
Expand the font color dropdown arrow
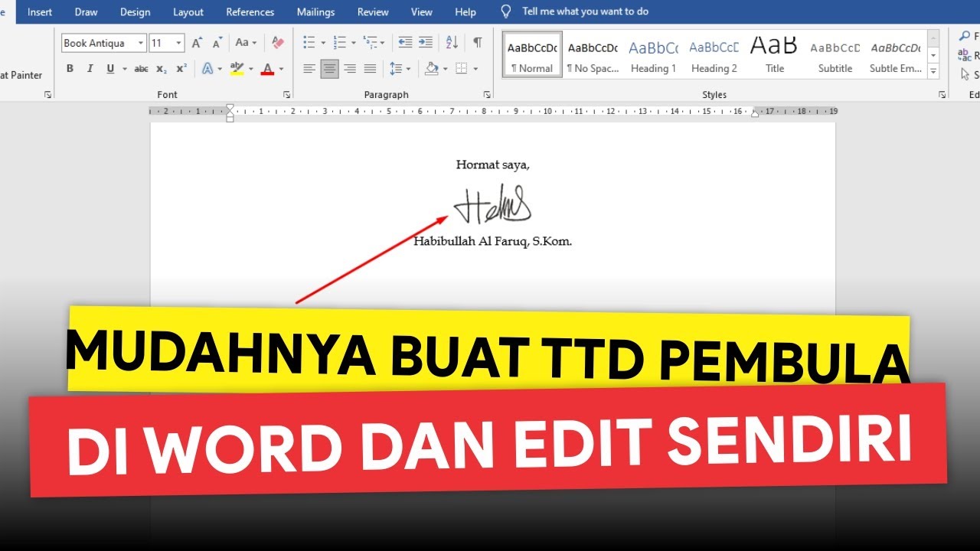tap(281, 69)
